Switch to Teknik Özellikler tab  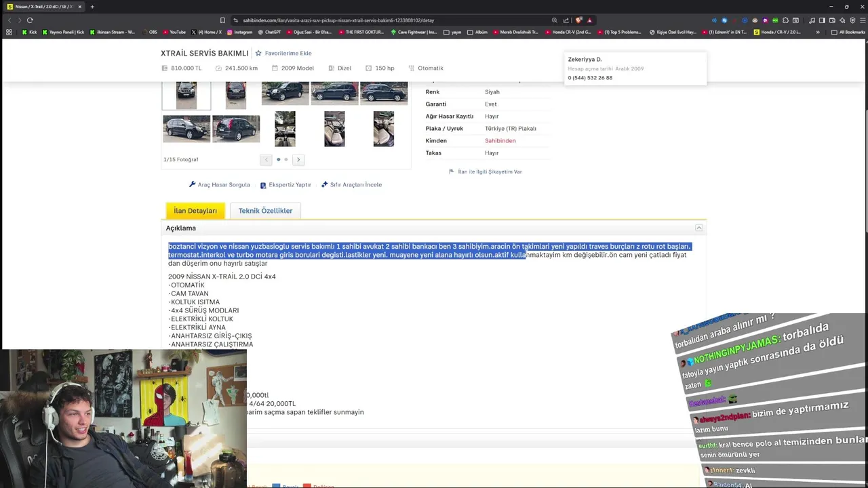coord(265,211)
